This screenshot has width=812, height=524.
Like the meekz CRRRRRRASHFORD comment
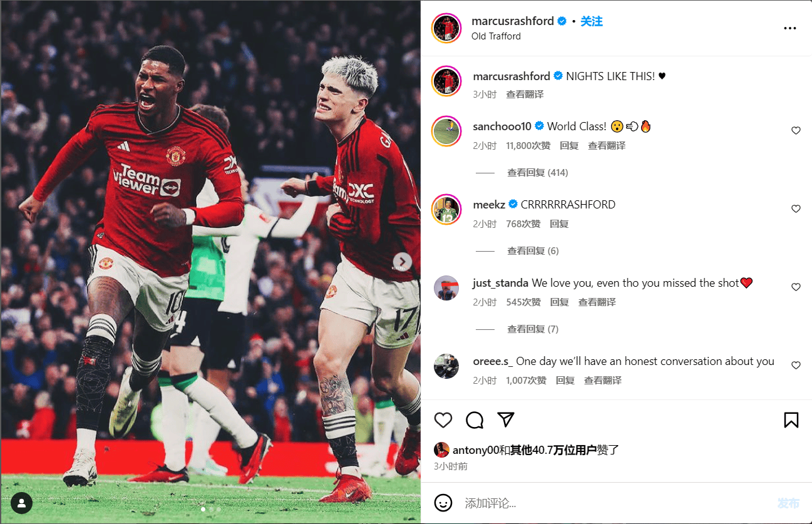tap(796, 209)
